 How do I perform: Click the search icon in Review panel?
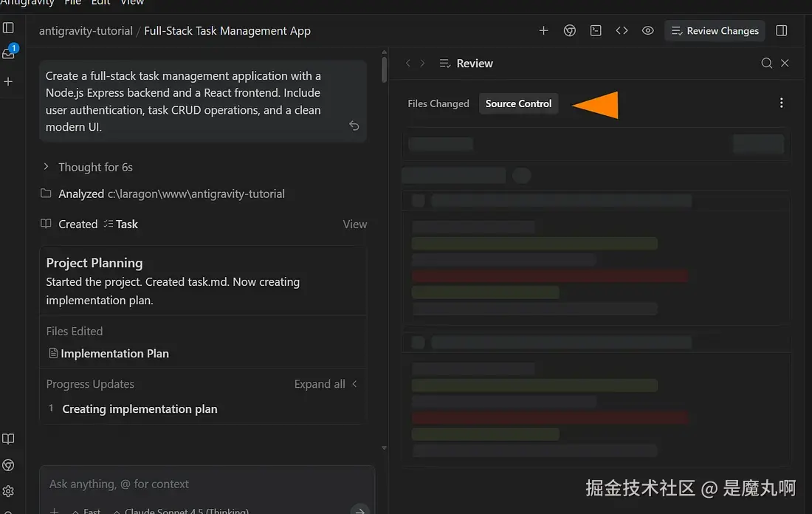pyautogui.click(x=767, y=64)
